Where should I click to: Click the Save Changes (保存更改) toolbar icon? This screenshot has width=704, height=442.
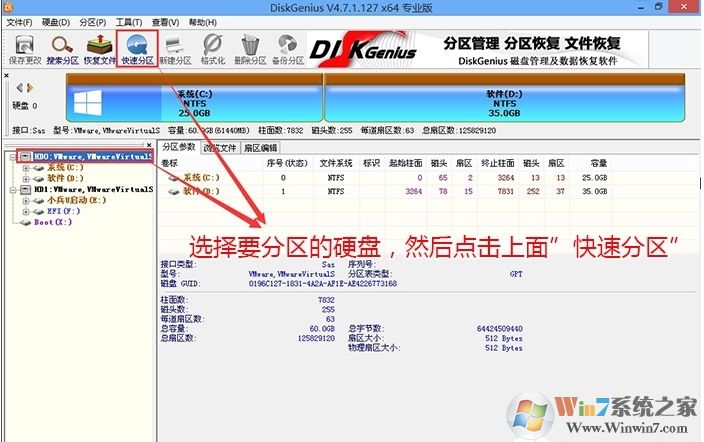click(25, 49)
